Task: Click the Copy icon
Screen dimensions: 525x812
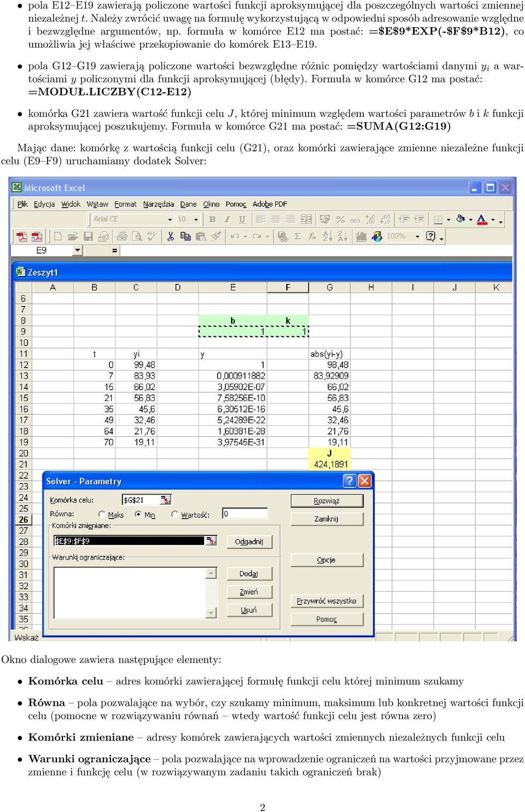Action: click(x=185, y=236)
